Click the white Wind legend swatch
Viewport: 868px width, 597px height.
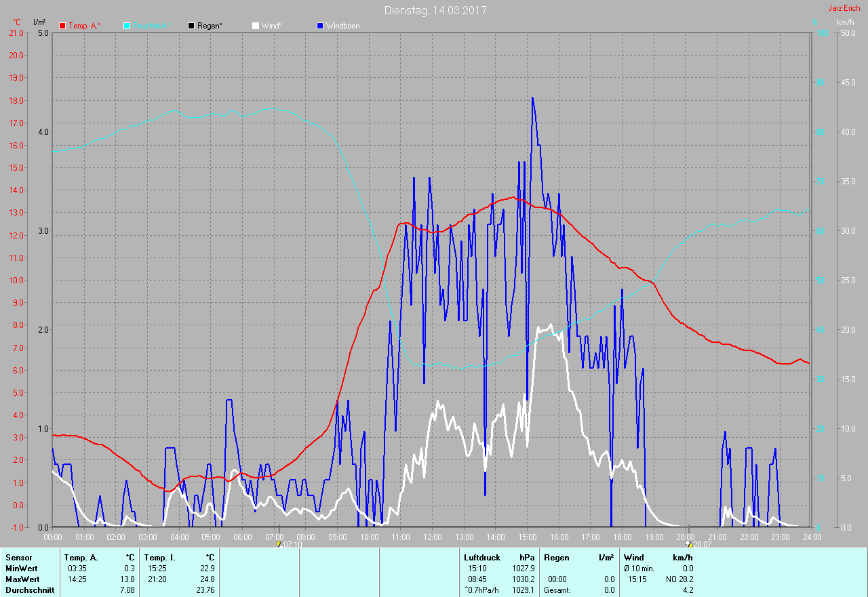pyautogui.click(x=255, y=26)
